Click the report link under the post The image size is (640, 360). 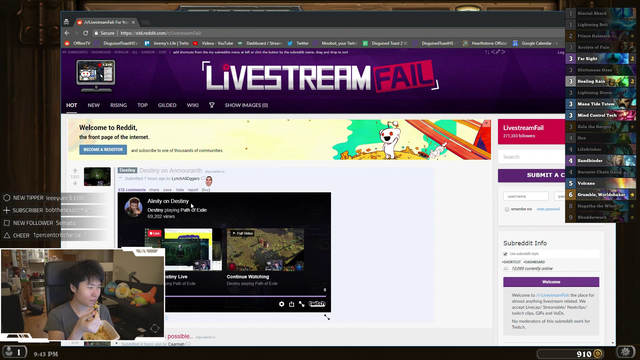193,190
